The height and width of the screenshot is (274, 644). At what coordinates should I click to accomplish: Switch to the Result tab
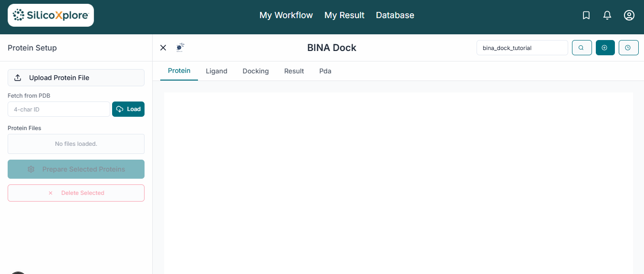coord(294,71)
